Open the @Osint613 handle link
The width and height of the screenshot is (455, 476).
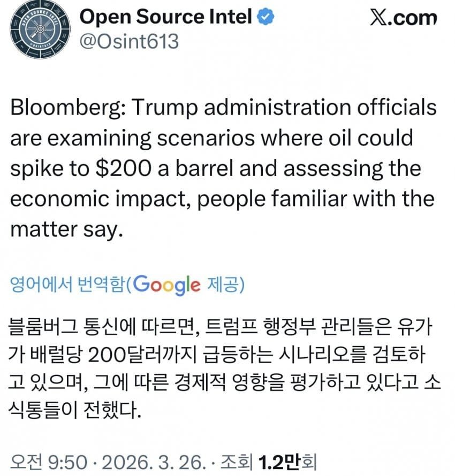pos(129,41)
